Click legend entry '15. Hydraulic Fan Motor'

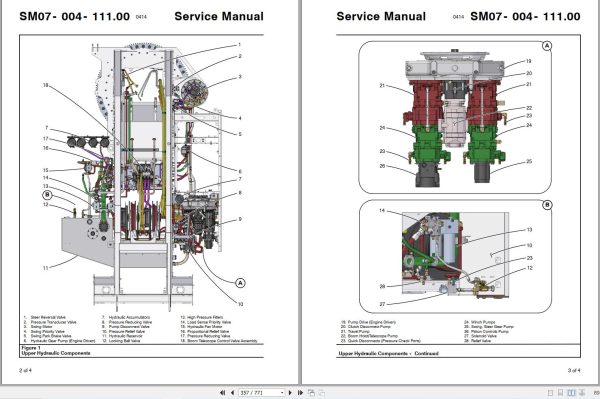click(201, 327)
